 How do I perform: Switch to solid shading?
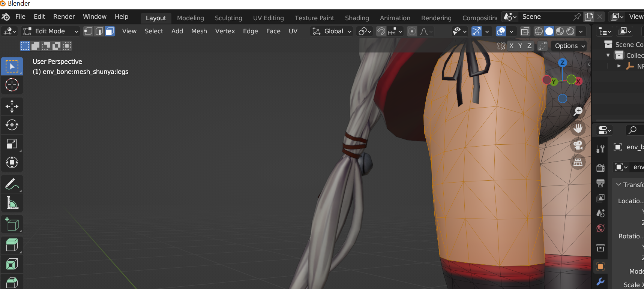[549, 31]
